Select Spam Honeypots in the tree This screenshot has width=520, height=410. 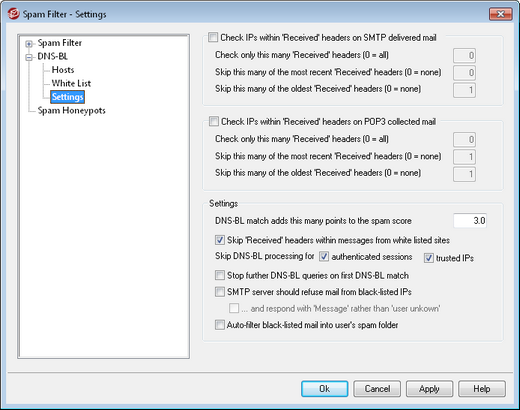[71, 110]
